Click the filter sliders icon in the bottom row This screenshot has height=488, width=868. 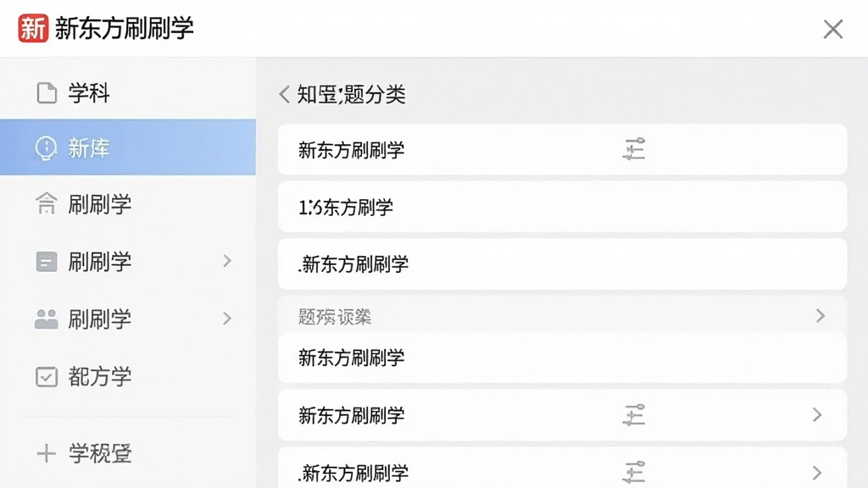634,472
